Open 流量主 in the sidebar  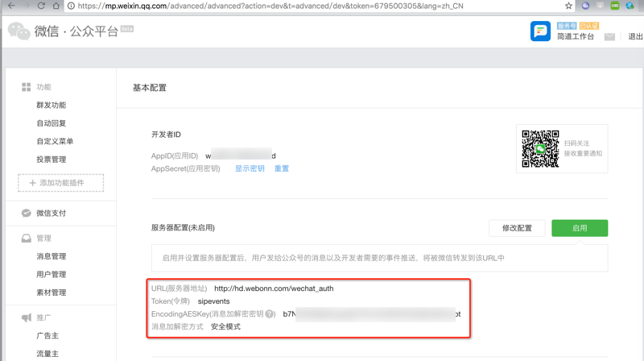(x=47, y=354)
